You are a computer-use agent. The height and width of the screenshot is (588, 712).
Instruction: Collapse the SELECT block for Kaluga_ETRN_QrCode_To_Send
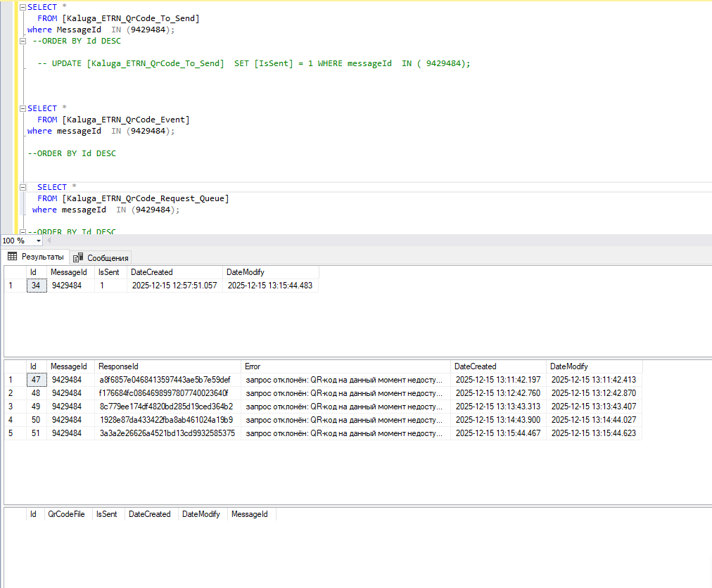point(23,7)
